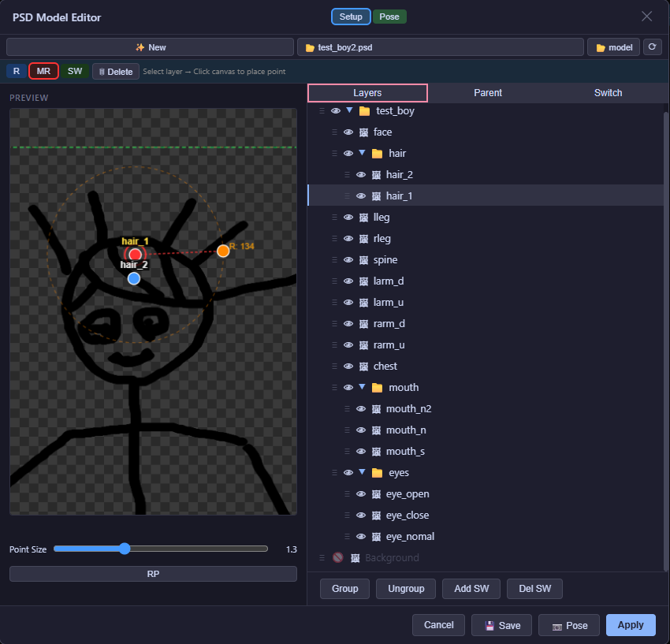Activate the SW point mode
The width and height of the screenshot is (670, 644).
75,72
